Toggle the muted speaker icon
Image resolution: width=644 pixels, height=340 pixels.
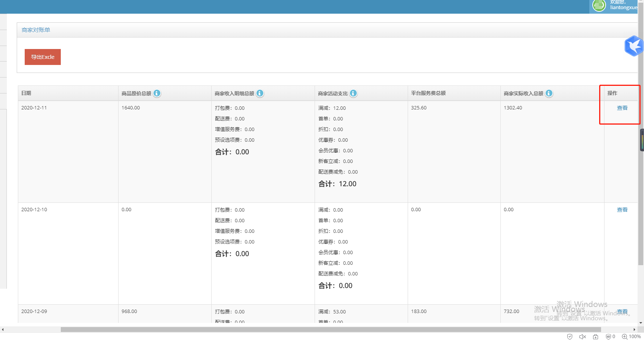click(x=582, y=337)
